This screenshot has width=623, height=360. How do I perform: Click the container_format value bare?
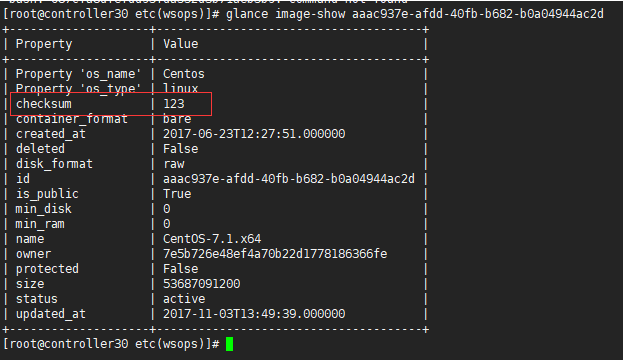tap(177, 119)
